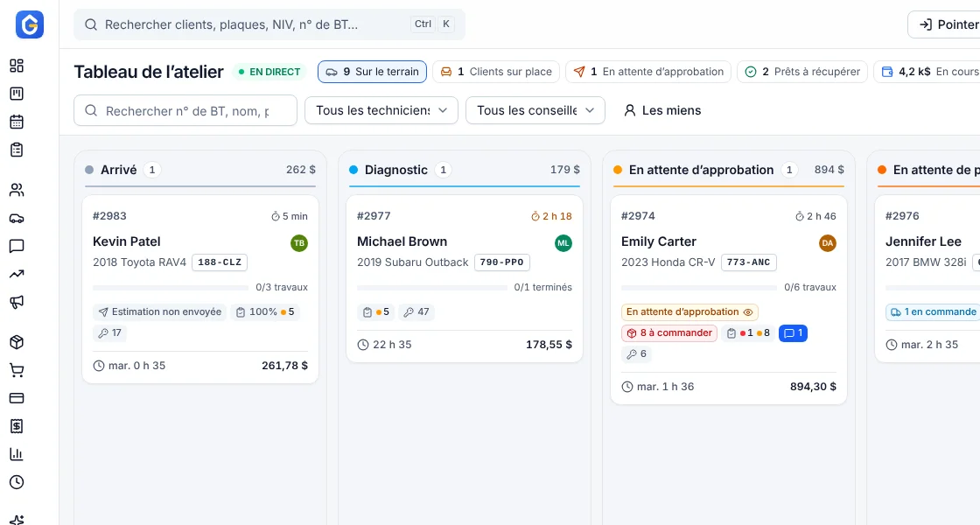
Task: Open the calendar icon in sidebar
Action: point(17,122)
